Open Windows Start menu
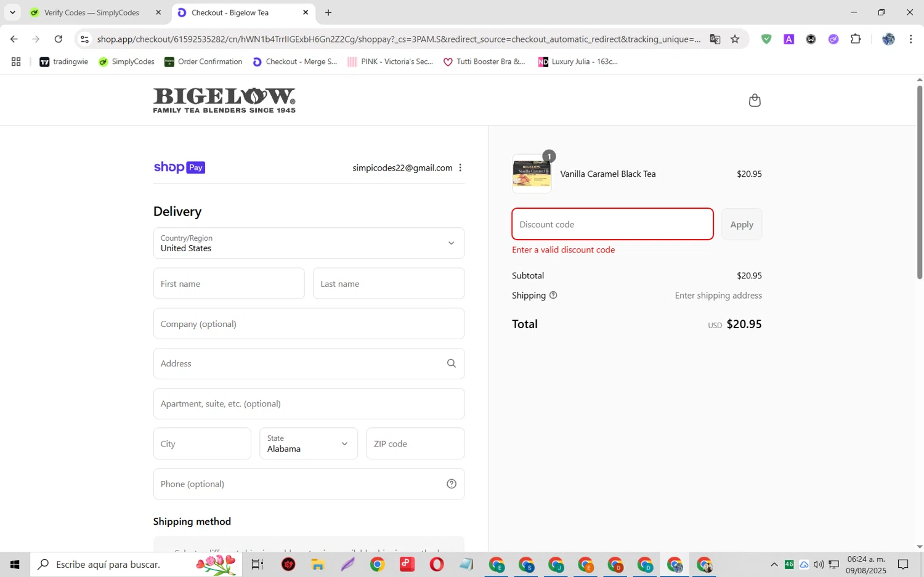 point(15,564)
